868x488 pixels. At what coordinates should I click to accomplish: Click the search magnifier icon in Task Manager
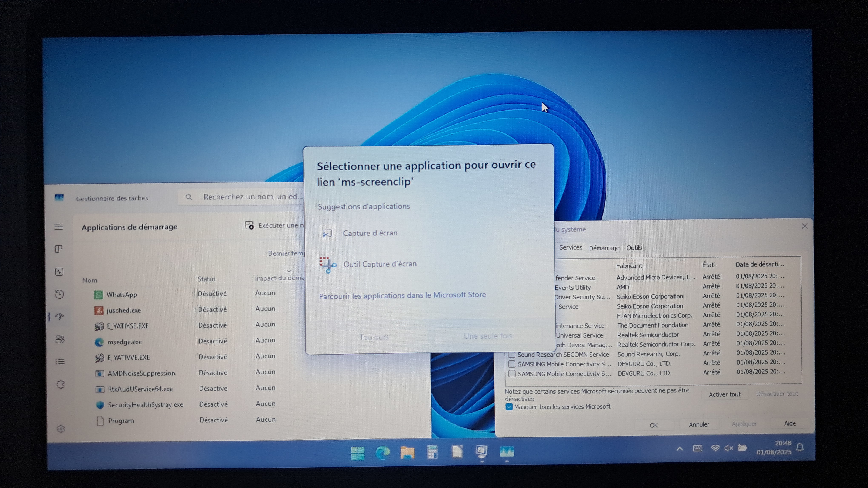point(189,197)
